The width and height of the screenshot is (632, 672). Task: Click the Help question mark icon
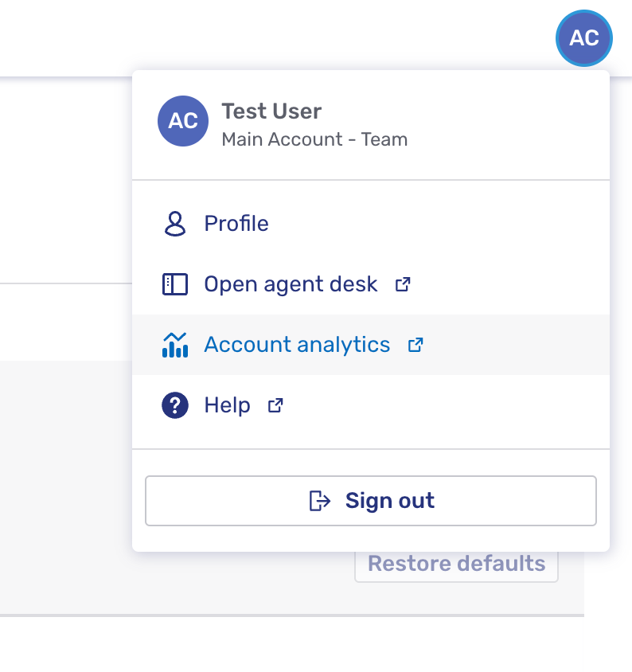pyautogui.click(x=174, y=404)
